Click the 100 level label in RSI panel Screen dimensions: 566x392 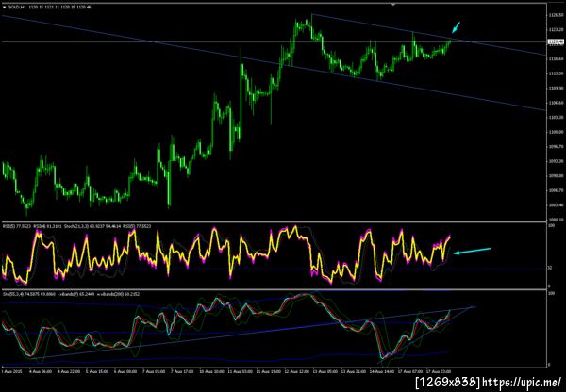tap(551, 225)
